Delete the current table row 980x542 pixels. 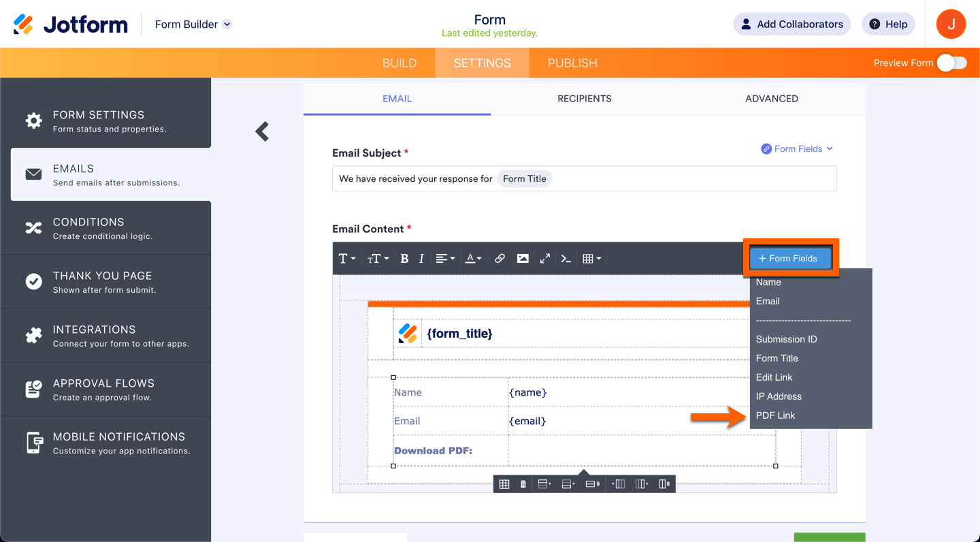point(593,484)
